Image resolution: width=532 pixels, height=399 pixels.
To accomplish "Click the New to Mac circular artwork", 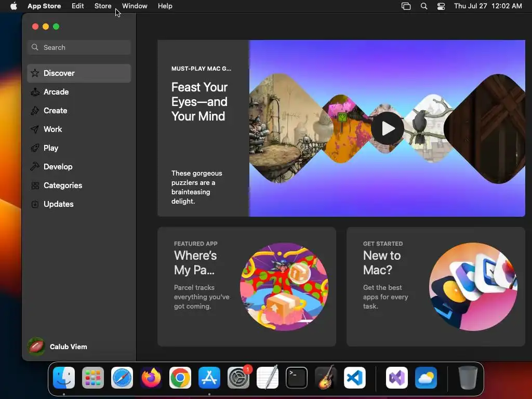I will pos(473,287).
